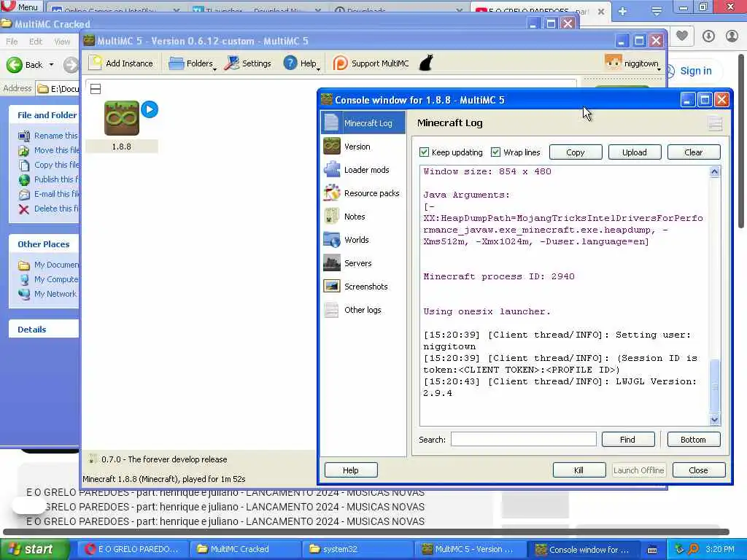The image size is (747, 560).
Task: Open the Windows start menu
Action: 33,549
